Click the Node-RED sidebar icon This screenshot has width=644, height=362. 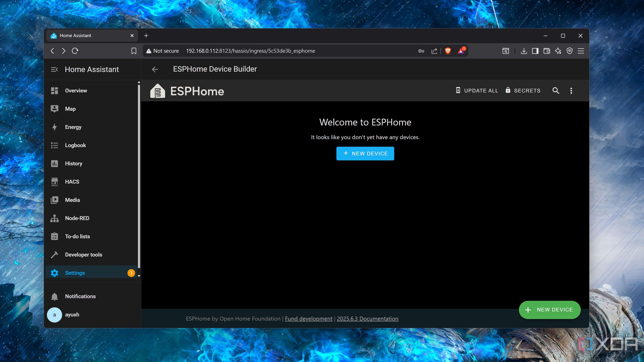[x=54, y=218]
